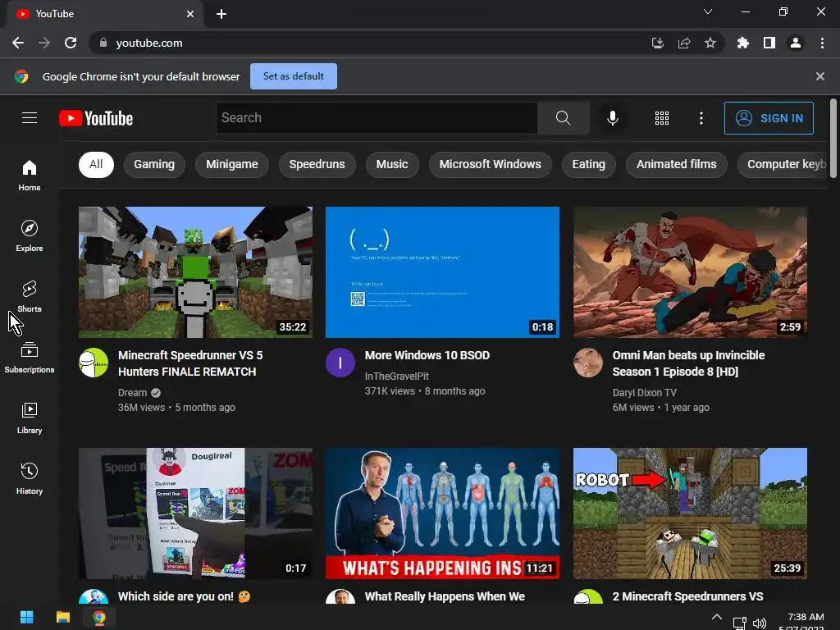The height and width of the screenshot is (630, 840).
Task: Play Omni Man Invincible thumbnail
Action: (x=690, y=272)
